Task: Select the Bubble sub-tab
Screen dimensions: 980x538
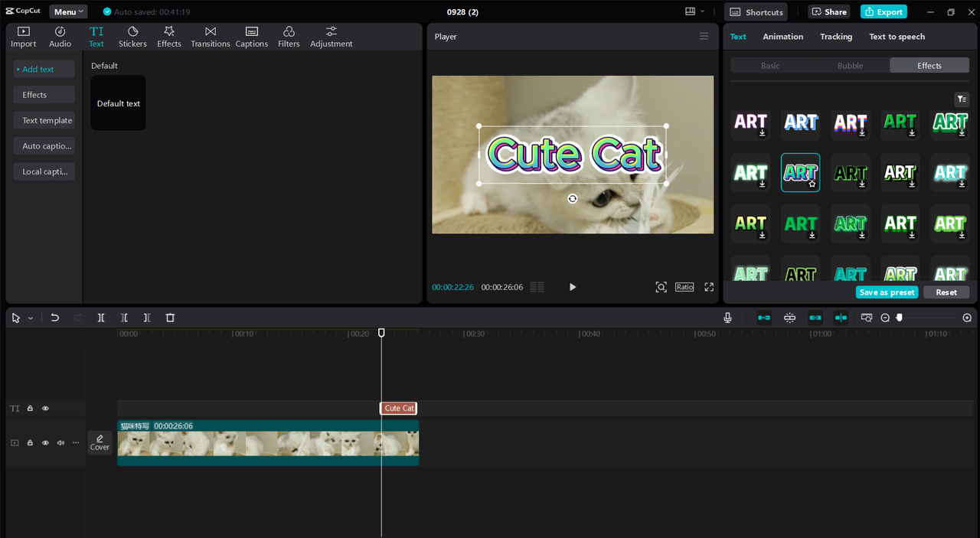Action: point(850,66)
